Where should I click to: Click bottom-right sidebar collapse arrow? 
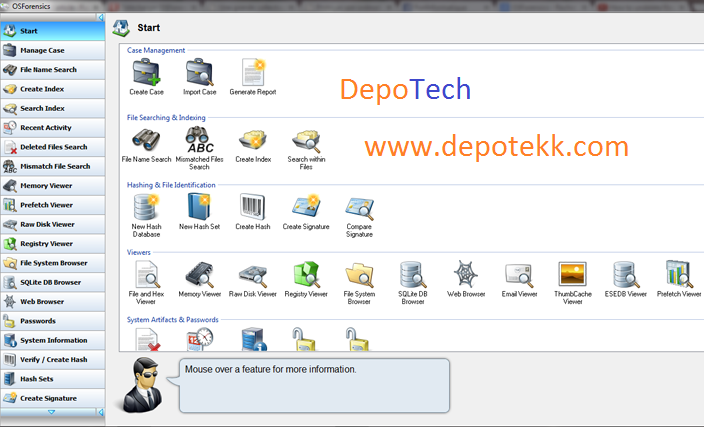click(101, 412)
